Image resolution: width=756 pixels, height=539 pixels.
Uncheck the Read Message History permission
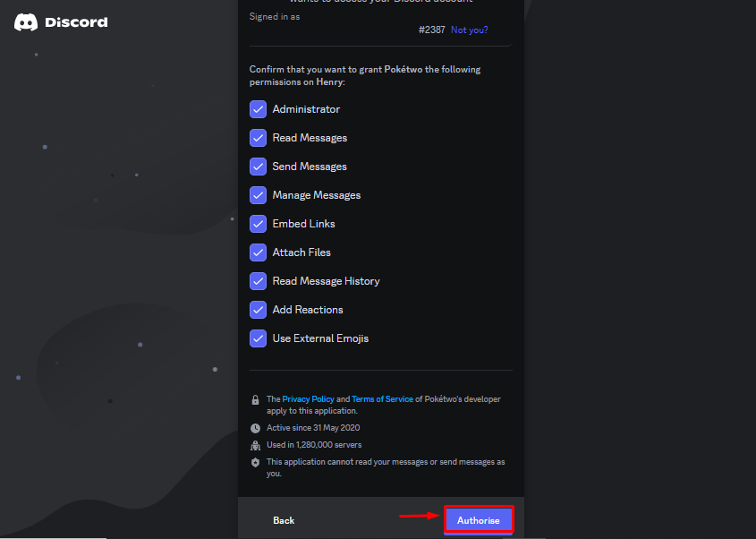pyautogui.click(x=258, y=281)
